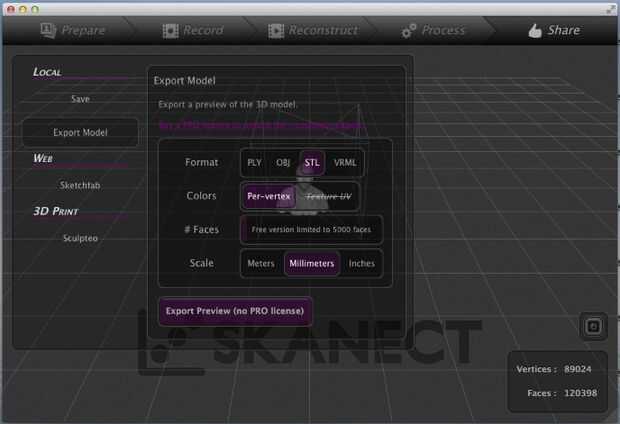The image size is (620, 424).
Task: Click the # Faces label
Action: (x=202, y=229)
